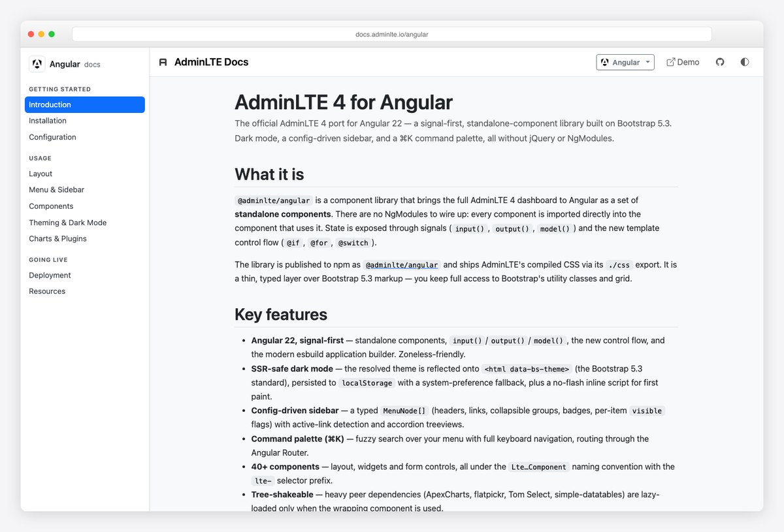
Task: Click the './css' code snippet
Action: (619, 265)
